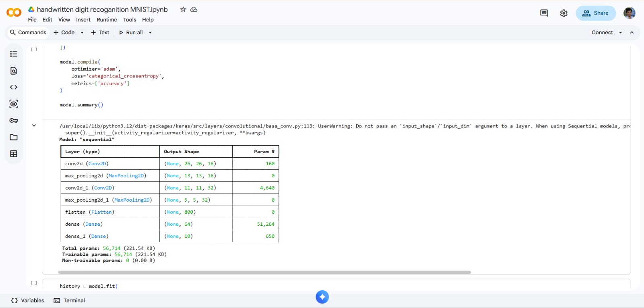Open the Connect options dropdown arrow
644x308 pixels.
(x=620, y=33)
